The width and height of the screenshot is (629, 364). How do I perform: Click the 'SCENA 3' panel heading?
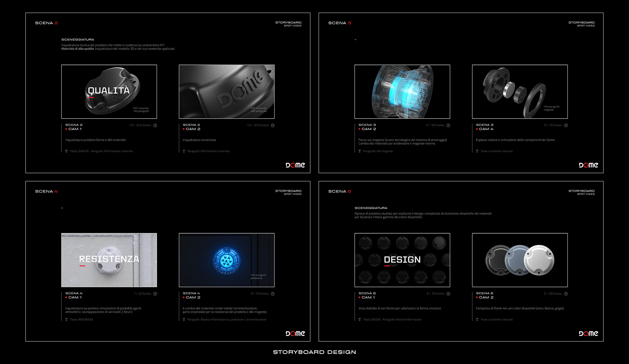point(340,23)
